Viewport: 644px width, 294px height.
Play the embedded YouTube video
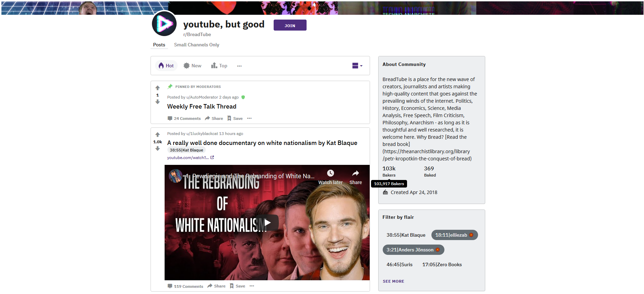[x=267, y=223]
